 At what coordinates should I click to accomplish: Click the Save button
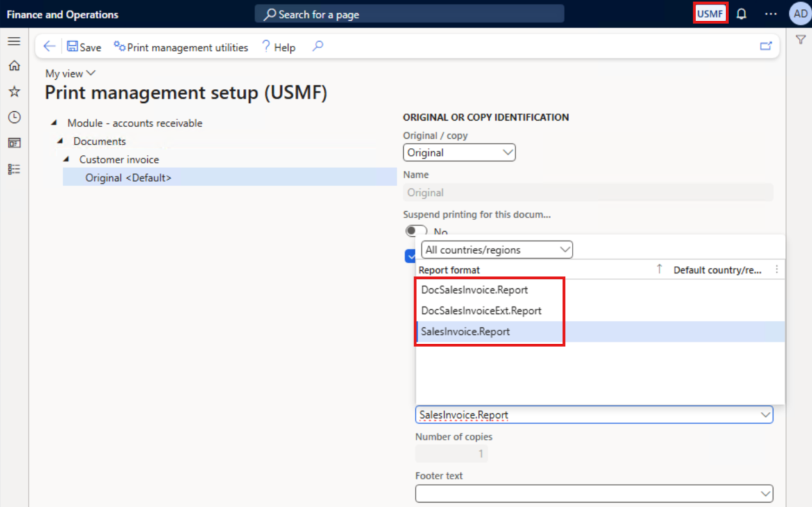tap(83, 47)
